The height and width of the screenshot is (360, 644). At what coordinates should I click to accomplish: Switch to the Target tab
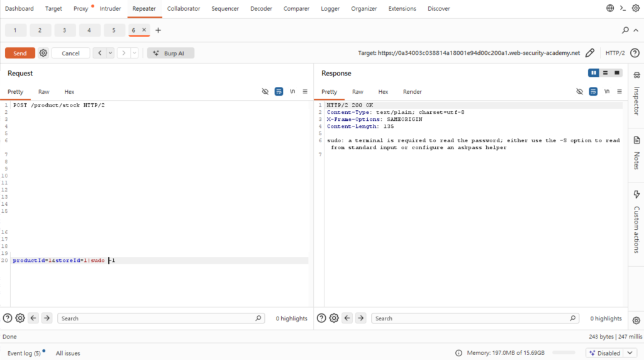point(53,8)
